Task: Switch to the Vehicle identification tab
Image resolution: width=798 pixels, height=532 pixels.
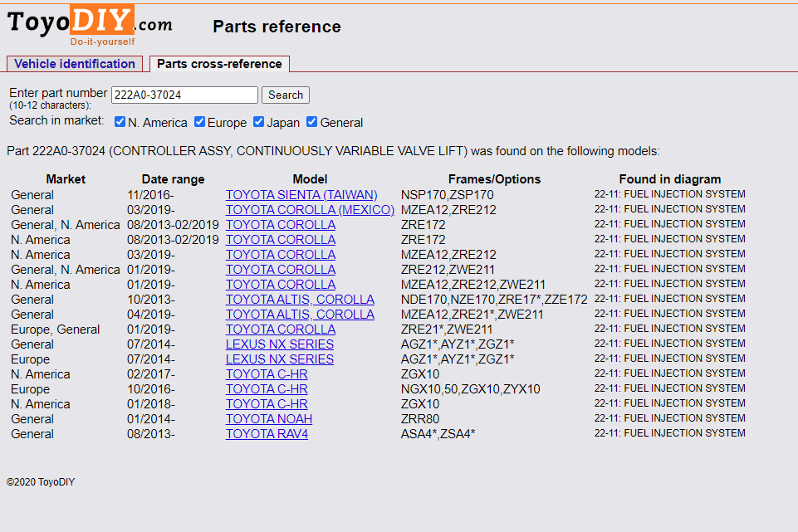Action: [x=75, y=64]
